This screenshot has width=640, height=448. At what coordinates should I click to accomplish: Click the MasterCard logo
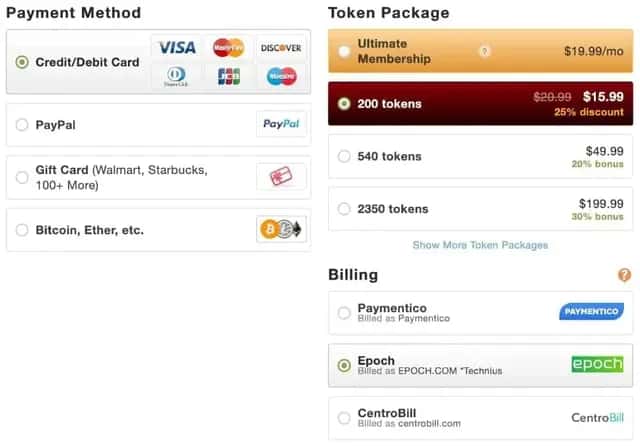[229, 47]
